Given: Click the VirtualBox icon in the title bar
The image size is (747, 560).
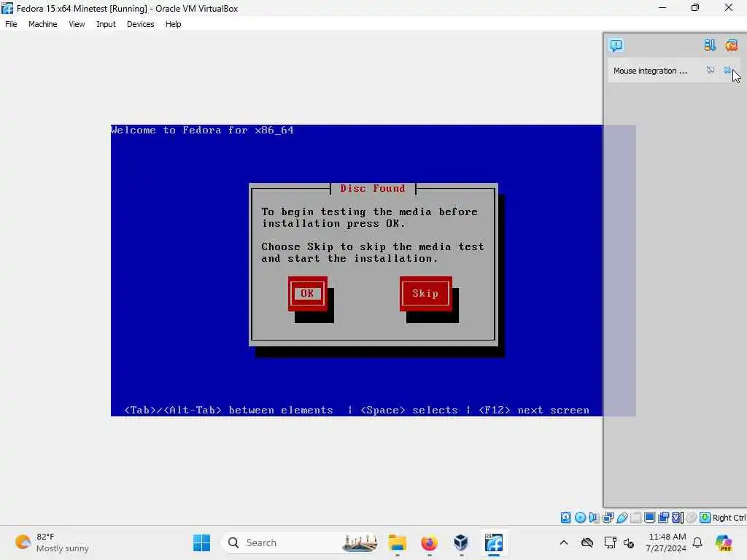Looking at the screenshot, I should 7,8.
